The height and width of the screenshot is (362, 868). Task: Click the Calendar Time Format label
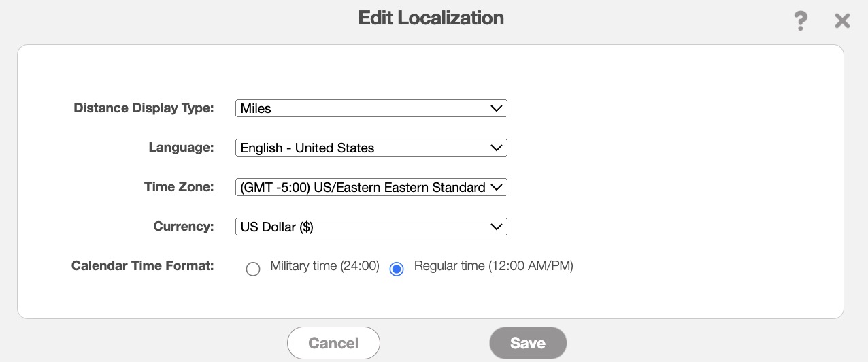click(142, 266)
